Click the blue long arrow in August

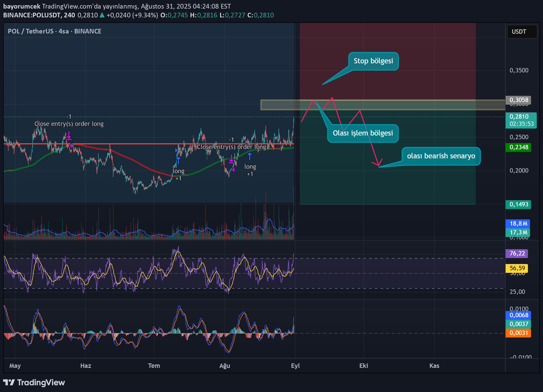click(x=249, y=156)
